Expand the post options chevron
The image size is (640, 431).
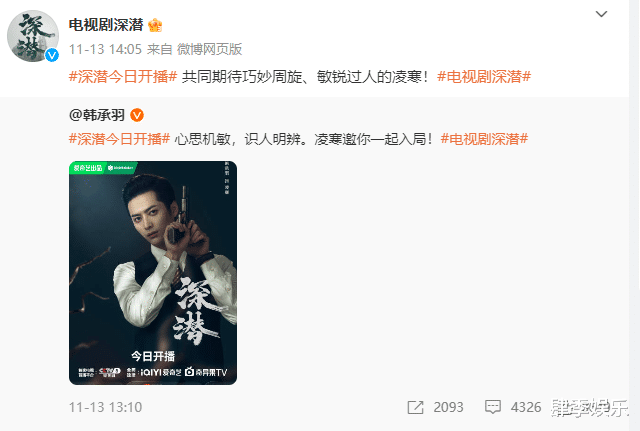pos(601,14)
